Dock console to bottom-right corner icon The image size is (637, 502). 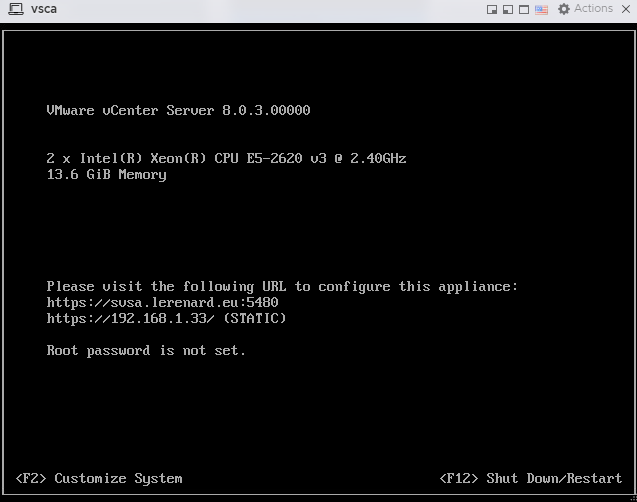point(492,9)
